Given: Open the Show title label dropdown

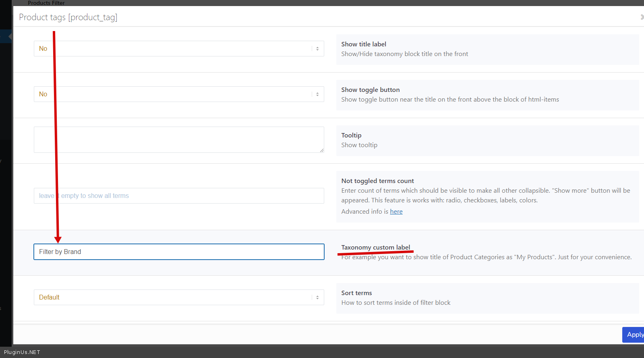Looking at the screenshot, I should [x=179, y=49].
